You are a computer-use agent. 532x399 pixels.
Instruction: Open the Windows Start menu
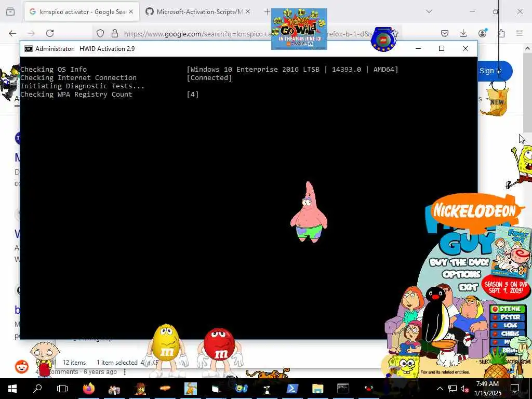[12, 389]
